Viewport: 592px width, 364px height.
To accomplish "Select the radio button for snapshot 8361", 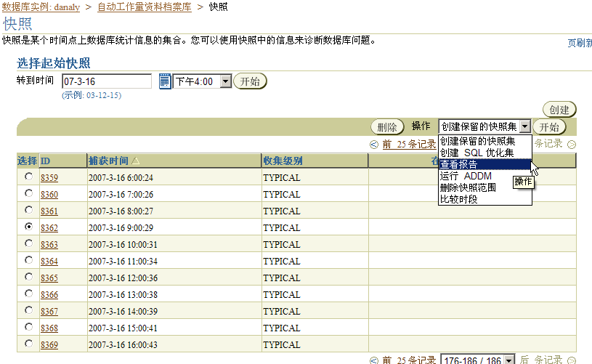I will (28, 210).
